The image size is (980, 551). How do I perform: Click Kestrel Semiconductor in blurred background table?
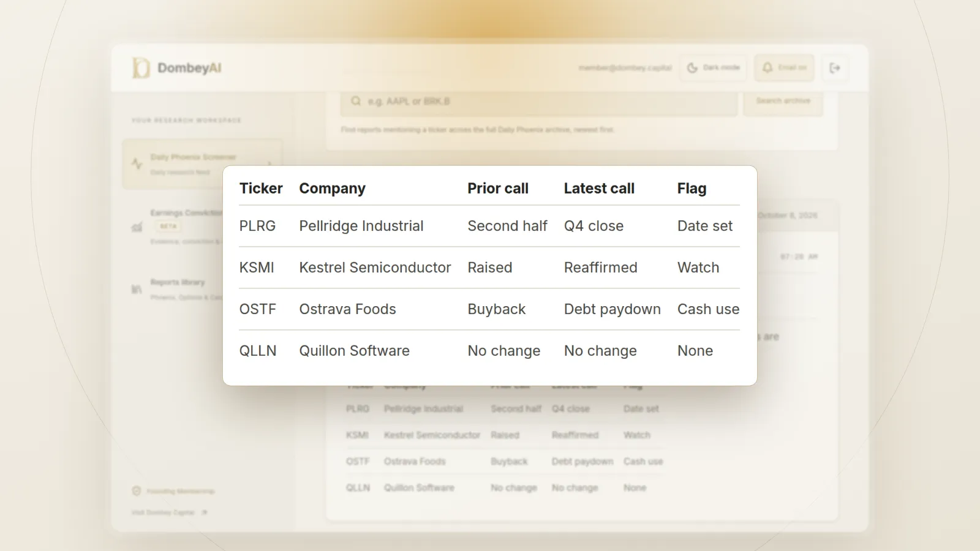pyautogui.click(x=432, y=435)
